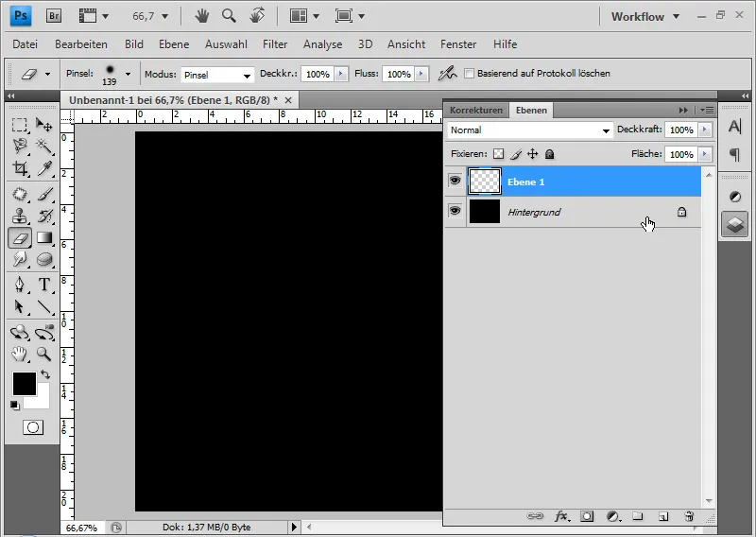Hide the Ebene 1 layer
756x537 pixels.
pyautogui.click(x=455, y=181)
